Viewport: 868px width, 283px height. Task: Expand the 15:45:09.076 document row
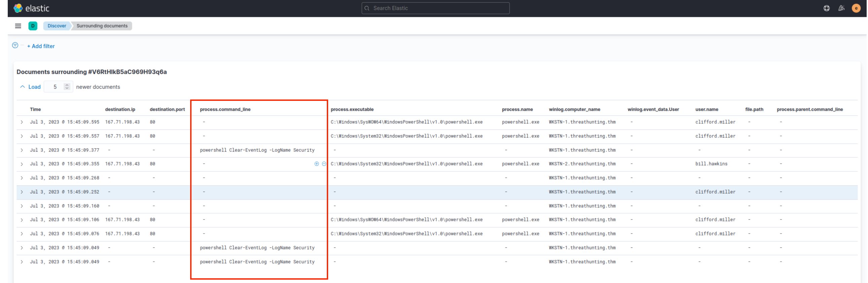[22, 234]
